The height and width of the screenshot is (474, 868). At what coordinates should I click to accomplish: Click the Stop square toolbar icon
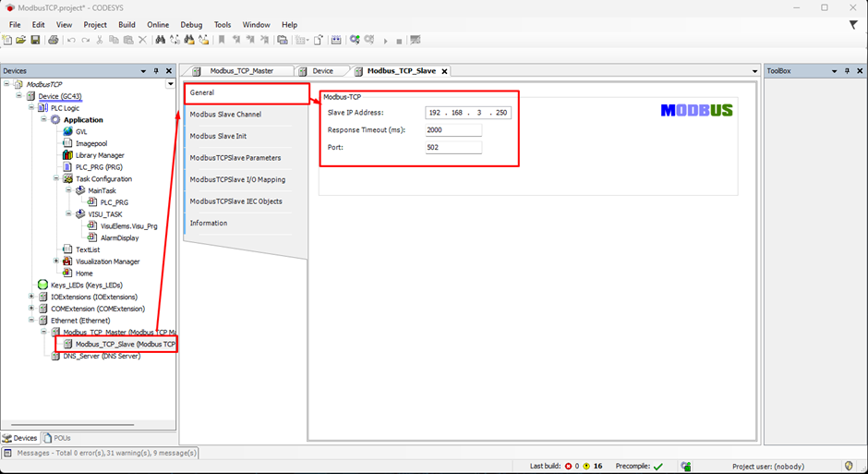click(x=399, y=41)
